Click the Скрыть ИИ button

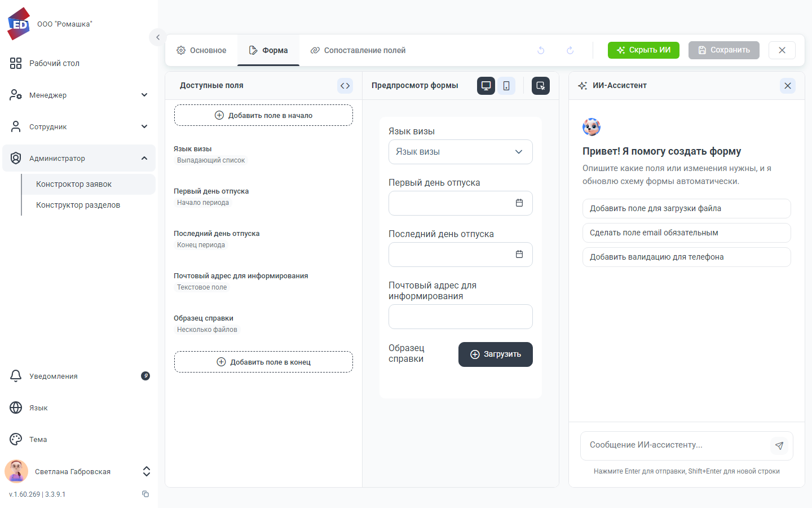pos(643,50)
